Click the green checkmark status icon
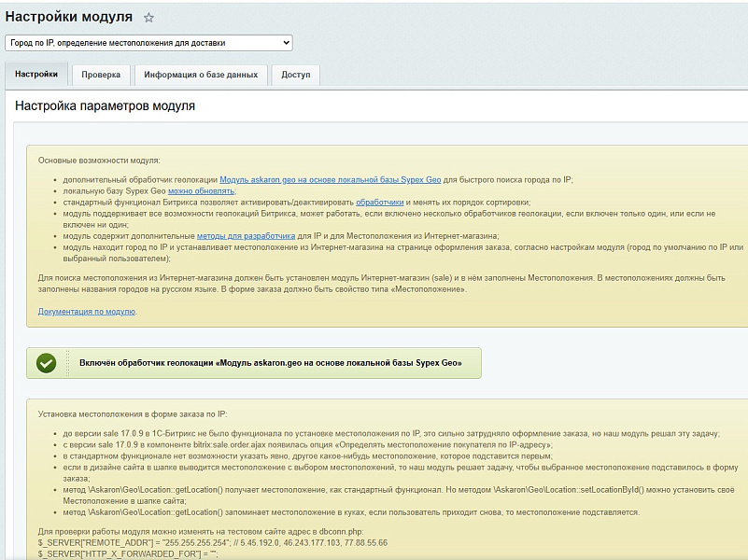Screen dimensions: 748x560 [46, 363]
